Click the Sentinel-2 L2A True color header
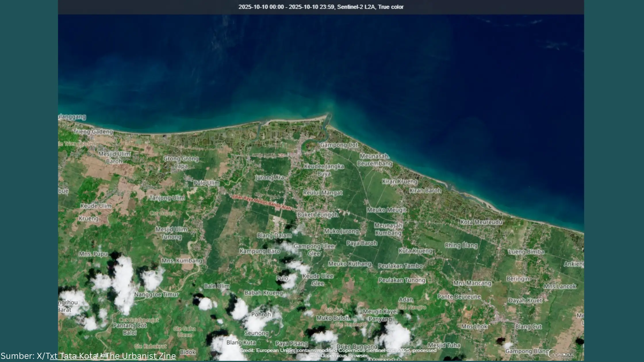 [x=371, y=7]
